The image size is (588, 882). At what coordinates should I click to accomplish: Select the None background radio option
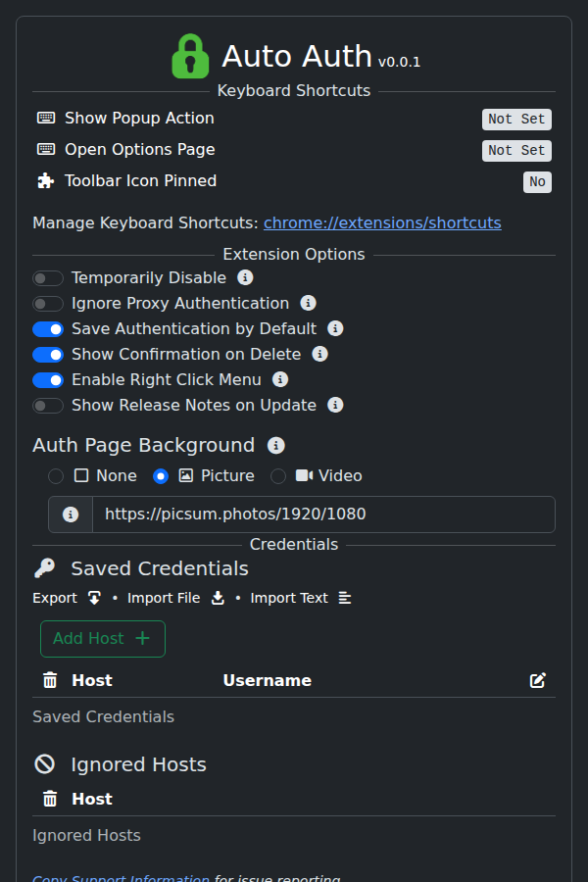click(x=56, y=476)
